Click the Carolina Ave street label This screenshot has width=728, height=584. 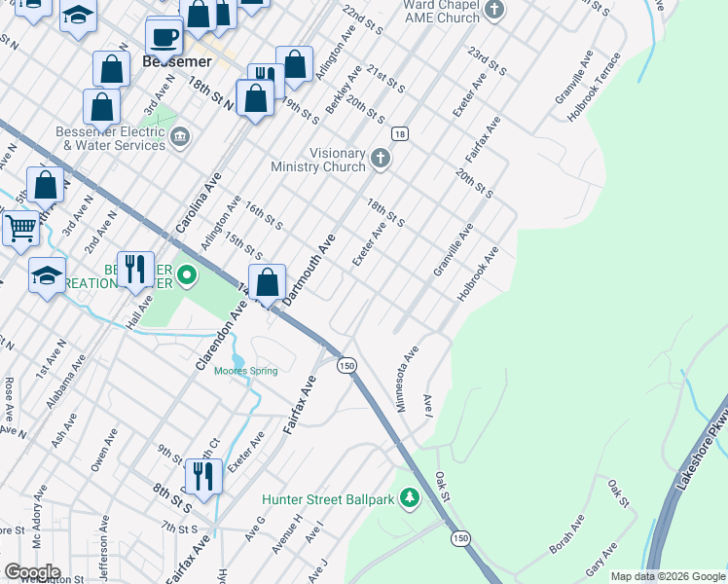[x=199, y=202]
